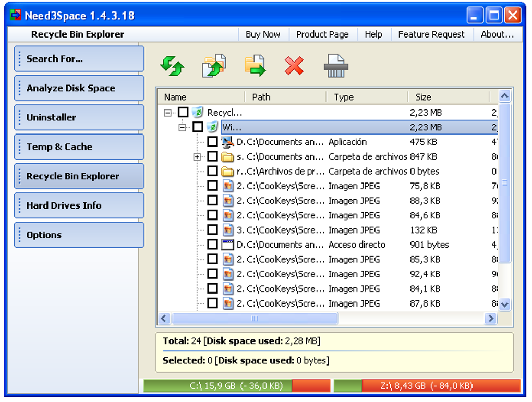This screenshot has height=402, width=532.
Task: Click the JPEG icon in the 84,1 KB row
Action: pos(228,289)
